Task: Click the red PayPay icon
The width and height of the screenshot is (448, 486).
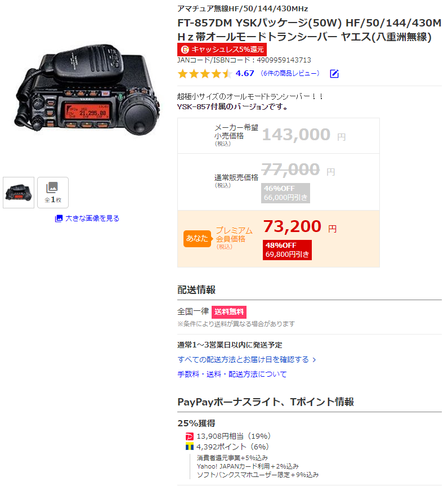Action: [x=189, y=436]
